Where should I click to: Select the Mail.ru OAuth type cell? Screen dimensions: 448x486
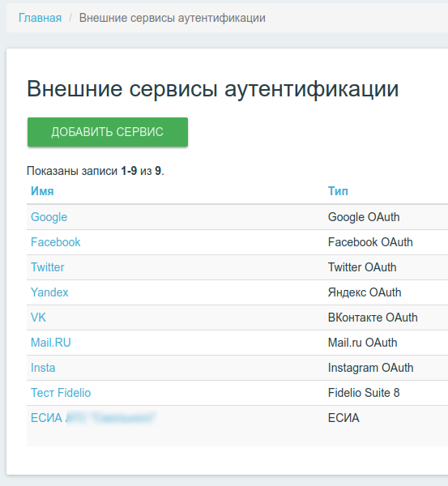(x=362, y=343)
